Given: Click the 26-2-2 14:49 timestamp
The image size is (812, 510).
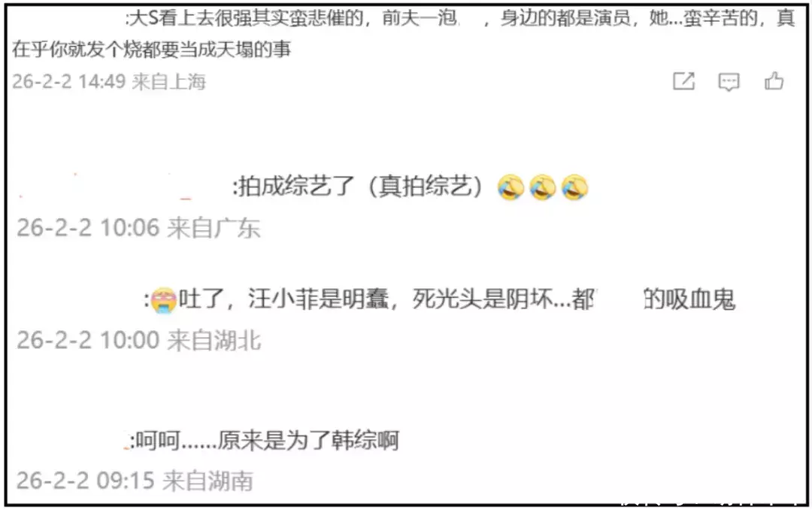Looking at the screenshot, I should 69,81.
